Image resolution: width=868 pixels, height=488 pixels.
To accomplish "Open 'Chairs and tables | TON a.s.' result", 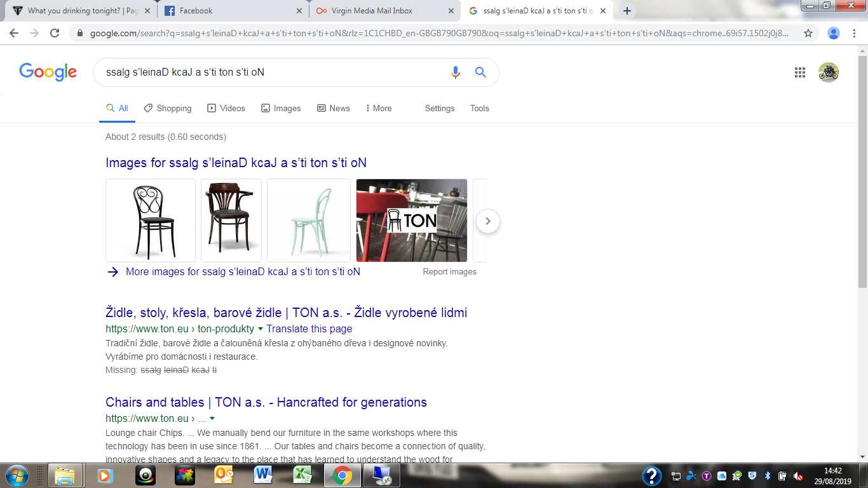I will tap(266, 402).
